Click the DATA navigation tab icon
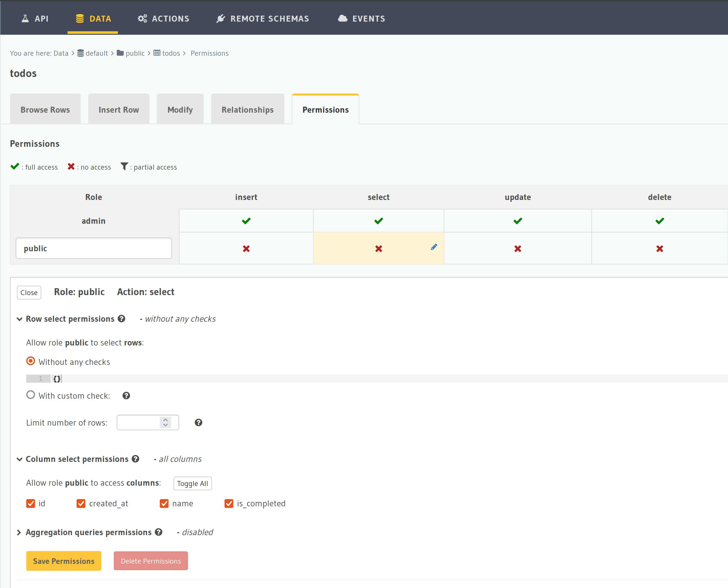 (x=78, y=18)
